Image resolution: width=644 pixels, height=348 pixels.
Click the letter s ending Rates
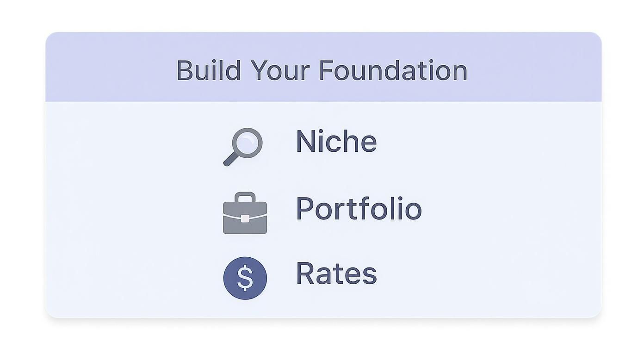[x=370, y=275]
